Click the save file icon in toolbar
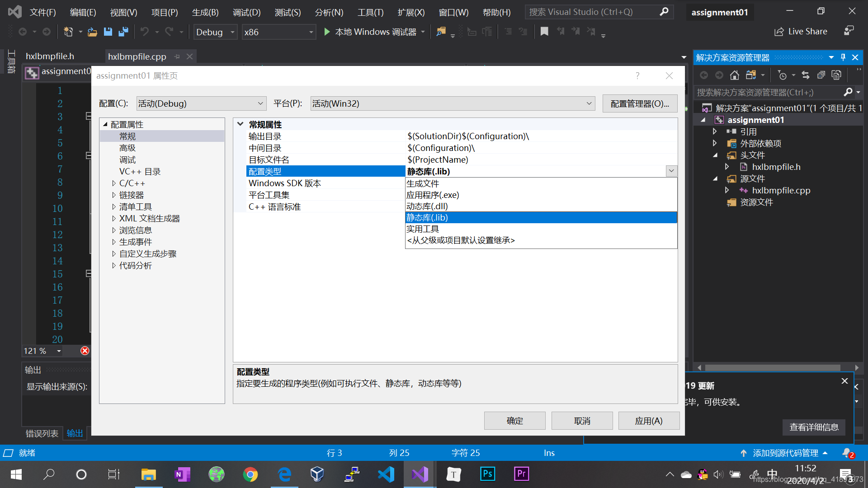 tap(108, 31)
